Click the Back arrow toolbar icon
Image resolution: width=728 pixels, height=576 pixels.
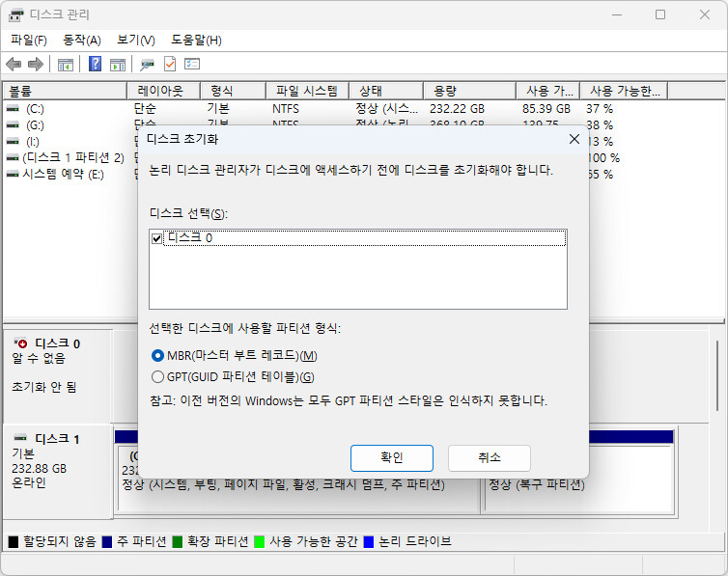(14, 64)
